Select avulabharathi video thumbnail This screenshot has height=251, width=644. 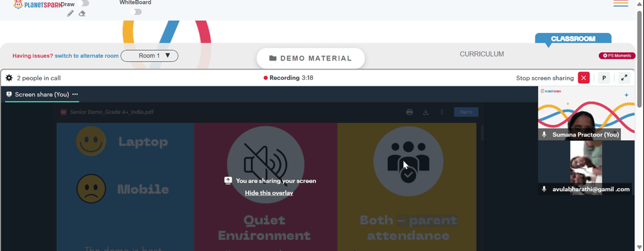coord(586,167)
